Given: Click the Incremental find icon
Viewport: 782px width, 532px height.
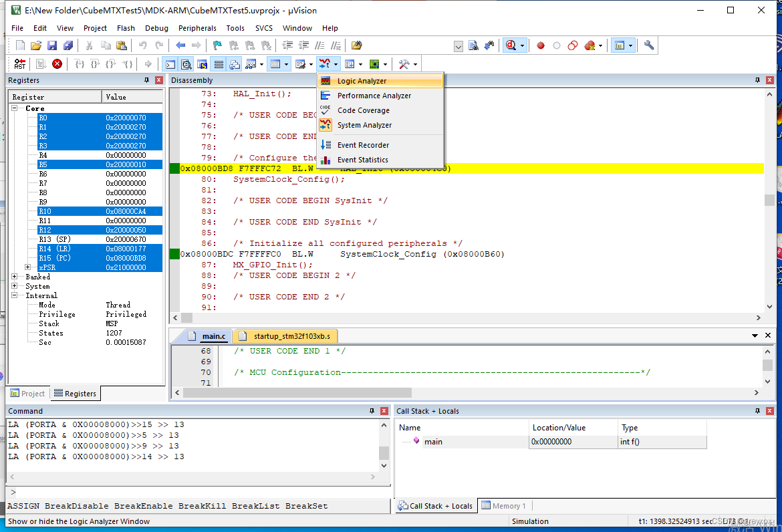Looking at the screenshot, I should (x=489, y=45).
